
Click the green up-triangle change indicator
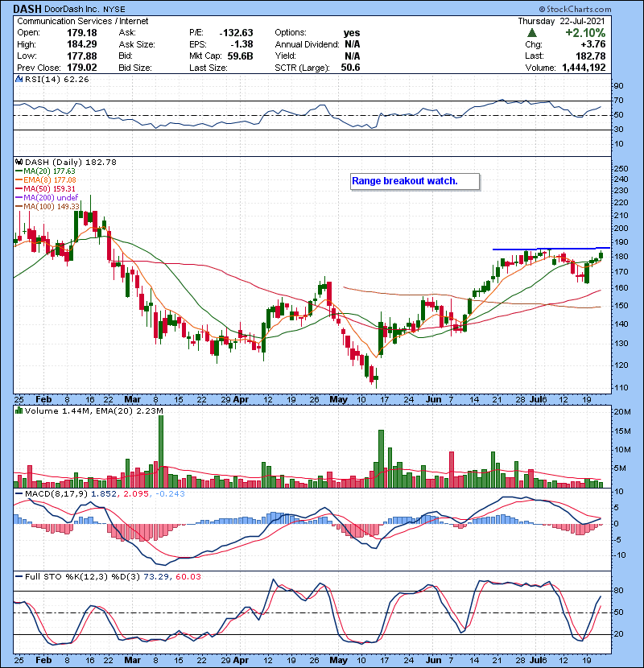[x=531, y=33]
